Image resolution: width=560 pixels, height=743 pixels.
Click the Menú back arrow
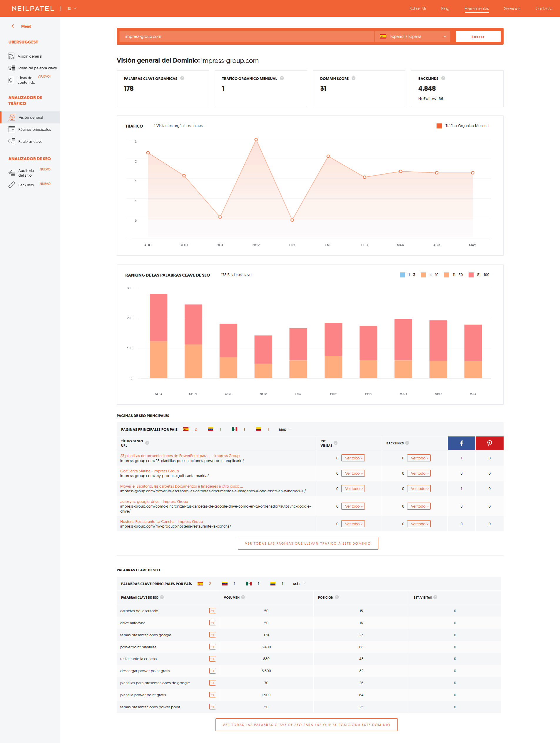point(13,26)
